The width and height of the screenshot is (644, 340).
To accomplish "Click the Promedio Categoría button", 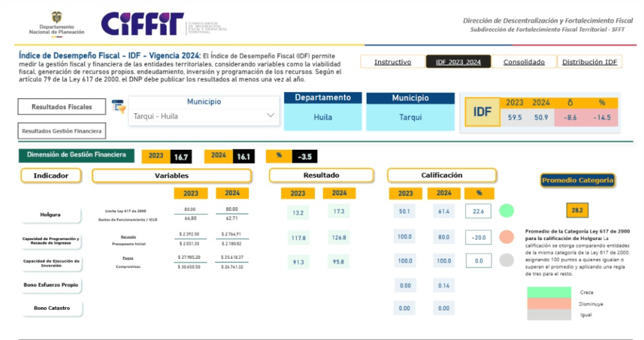I will tap(577, 180).
